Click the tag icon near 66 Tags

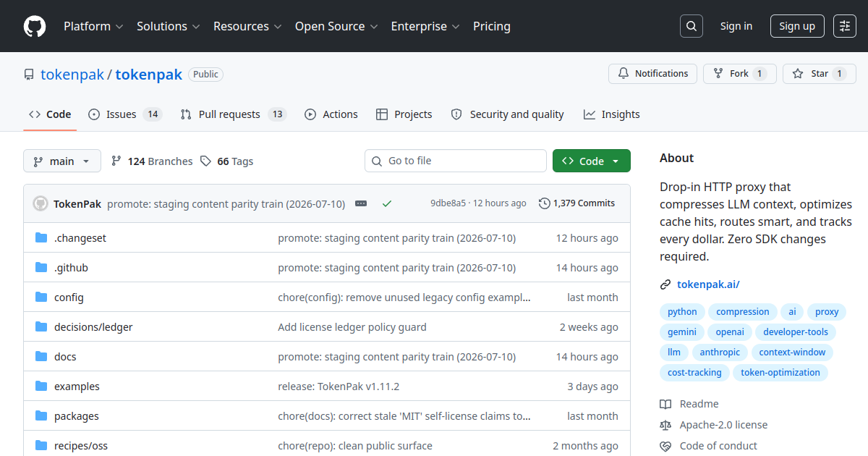[x=206, y=161]
